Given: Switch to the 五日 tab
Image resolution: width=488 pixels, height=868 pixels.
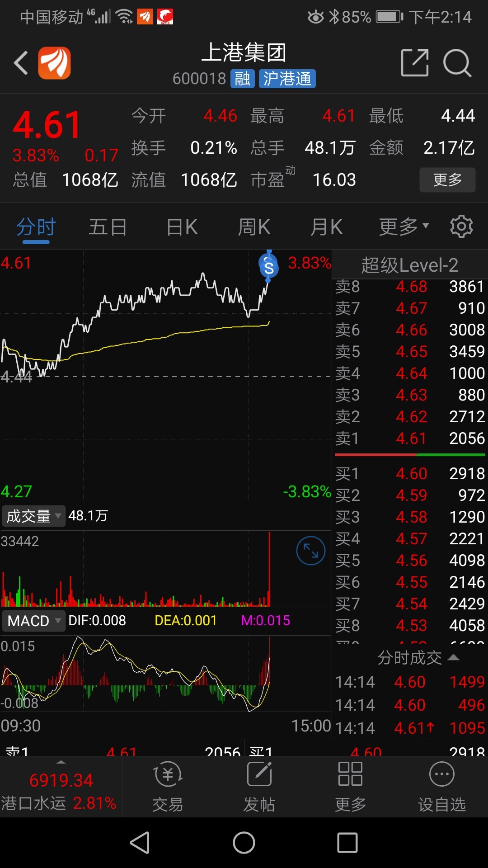Looking at the screenshot, I should click(x=108, y=226).
